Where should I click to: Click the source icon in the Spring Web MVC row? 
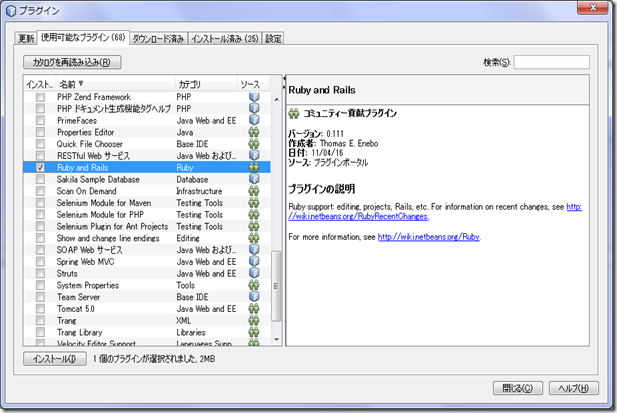point(254,262)
